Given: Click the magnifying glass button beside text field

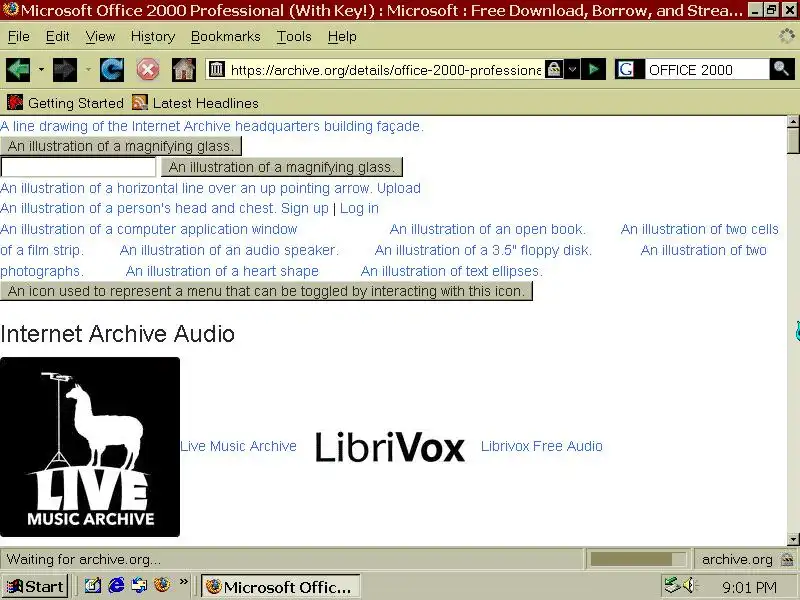Looking at the screenshot, I should 282,167.
